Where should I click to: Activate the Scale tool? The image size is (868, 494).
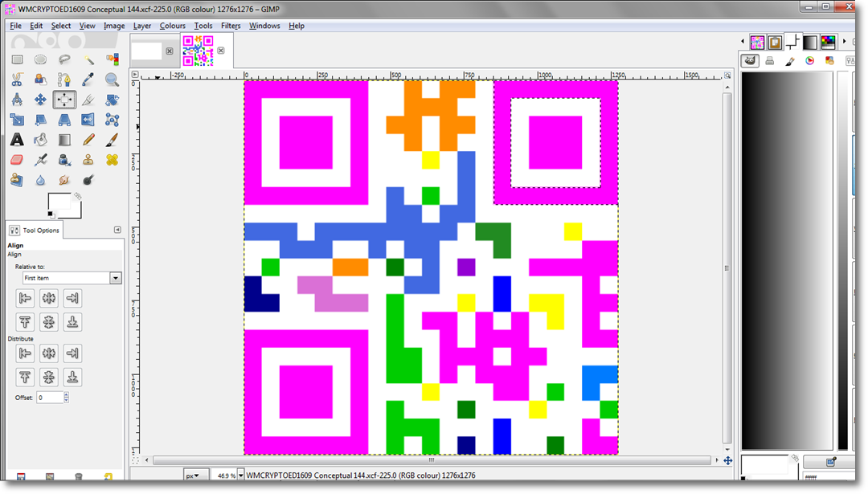pos(17,120)
